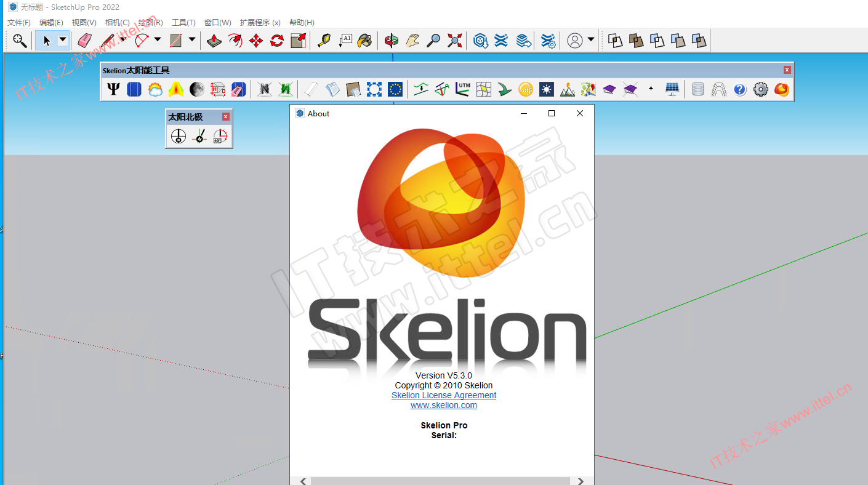
Task: Select the 60° north angle icon
Action: pos(220,137)
